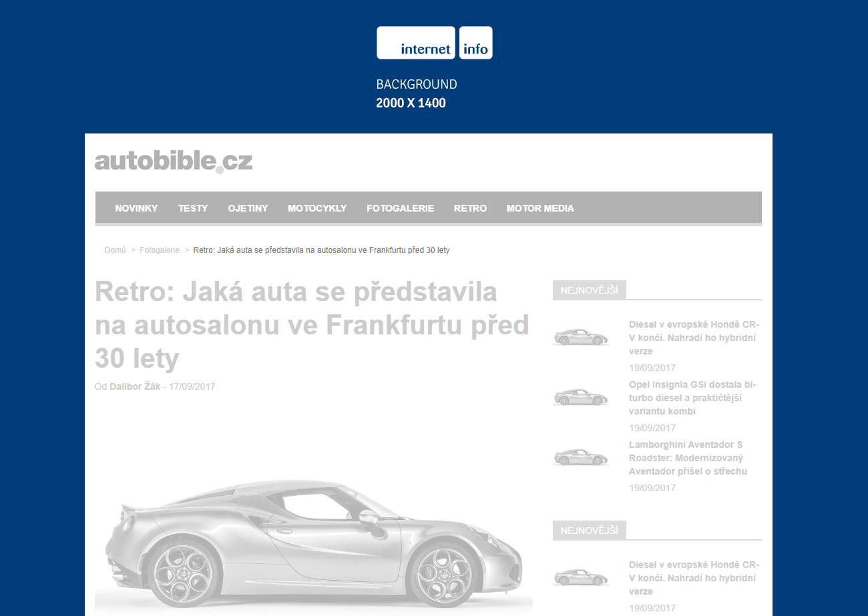868x616 pixels.
Task: Select the second NEJNOVĚJŠÍ heading lower down
Action: coord(590,531)
